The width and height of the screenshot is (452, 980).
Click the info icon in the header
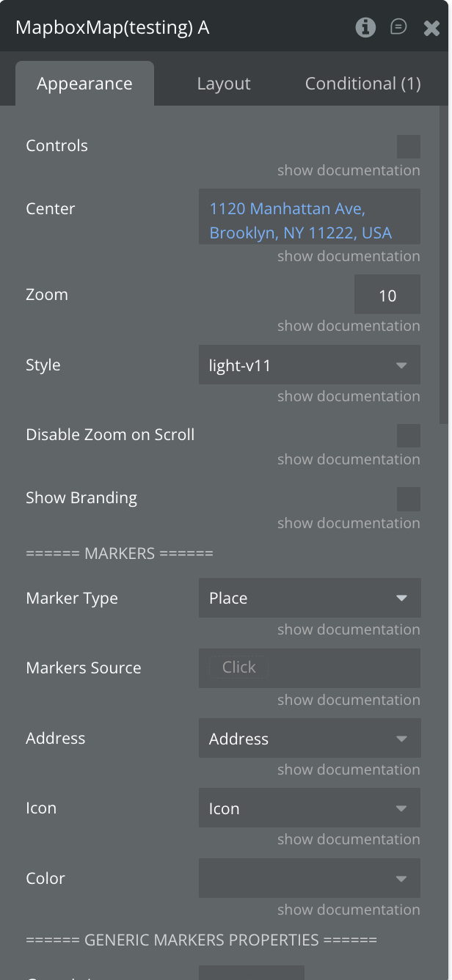tap(365, 28)
